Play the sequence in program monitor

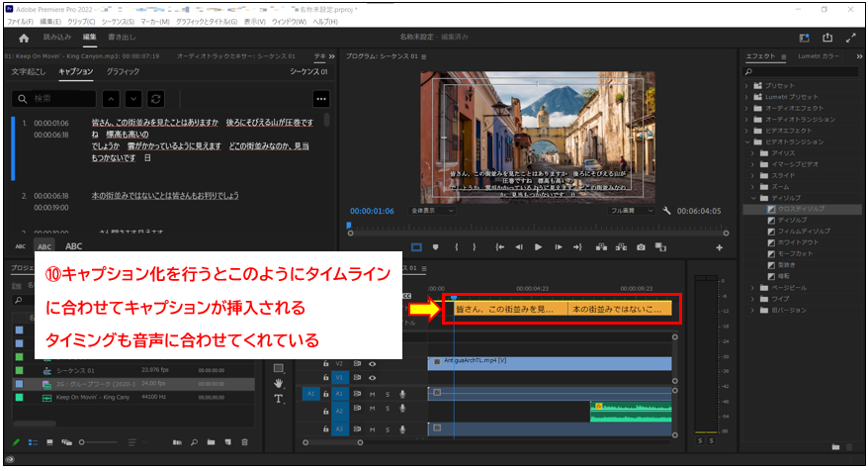(x=538, y=247)
